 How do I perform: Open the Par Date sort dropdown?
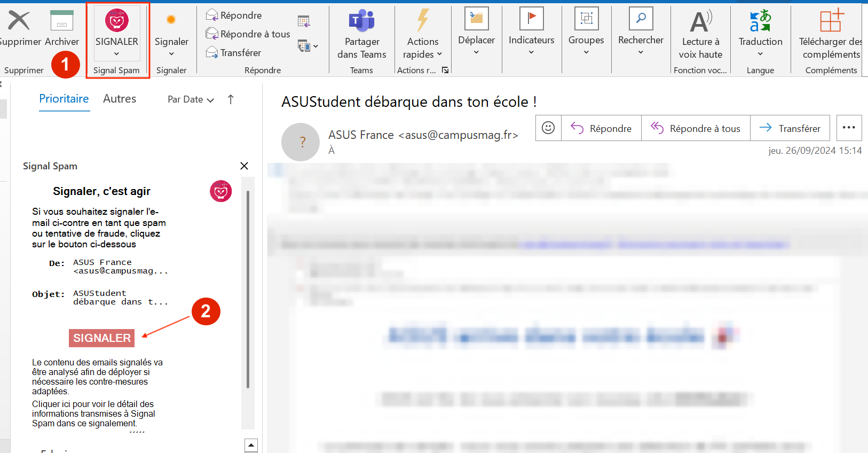tap(191, 99)
